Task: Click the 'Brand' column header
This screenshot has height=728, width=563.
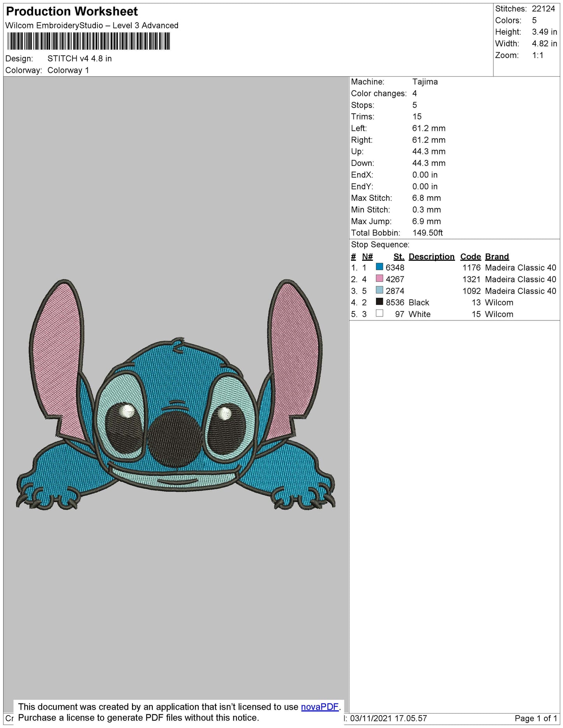Action: pos(497,257)
